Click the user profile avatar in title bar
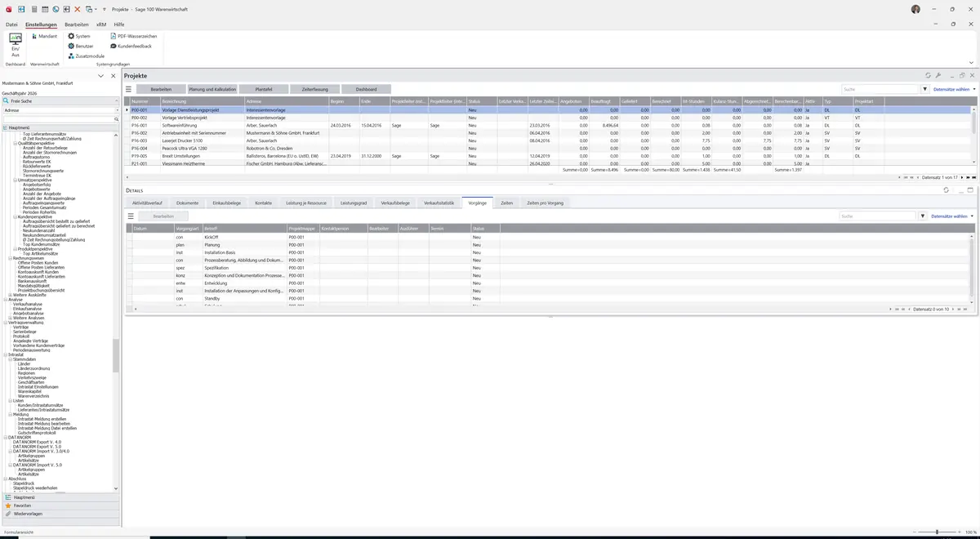Viewport: 980px width, 539px height. (915, 9)
